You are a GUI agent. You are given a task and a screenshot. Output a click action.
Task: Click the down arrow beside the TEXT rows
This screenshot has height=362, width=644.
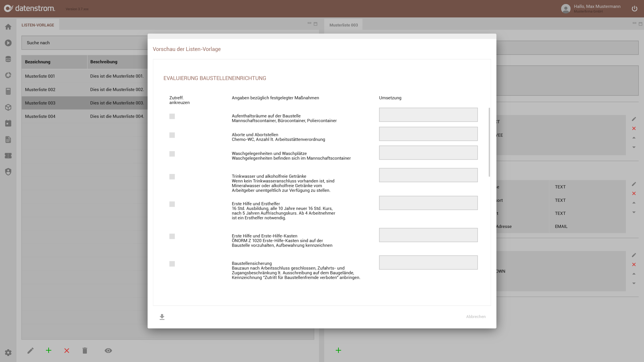click(634, 212)
